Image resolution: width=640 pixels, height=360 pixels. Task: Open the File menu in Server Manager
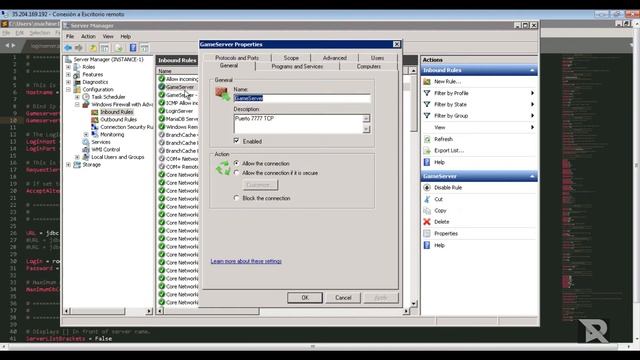(x=70, y=37)
